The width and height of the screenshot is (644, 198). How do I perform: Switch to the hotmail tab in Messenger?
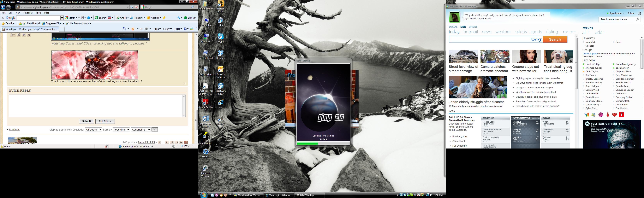tap(470, 32)
